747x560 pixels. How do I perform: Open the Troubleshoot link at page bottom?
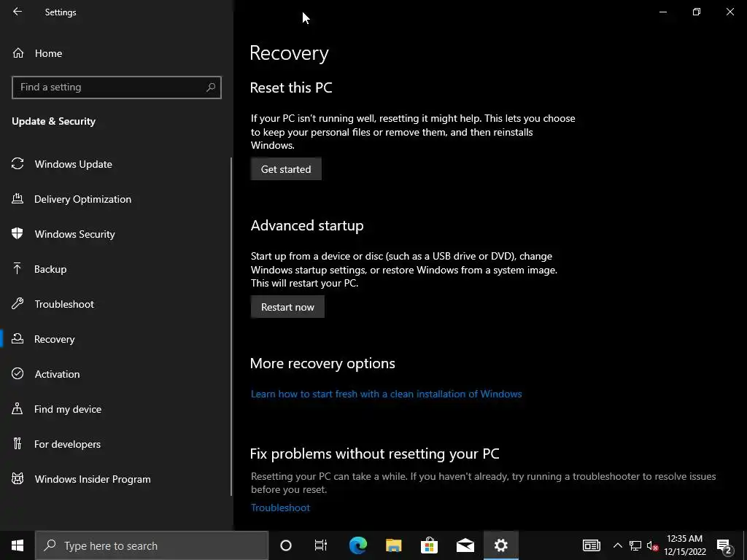coord(280,507)
